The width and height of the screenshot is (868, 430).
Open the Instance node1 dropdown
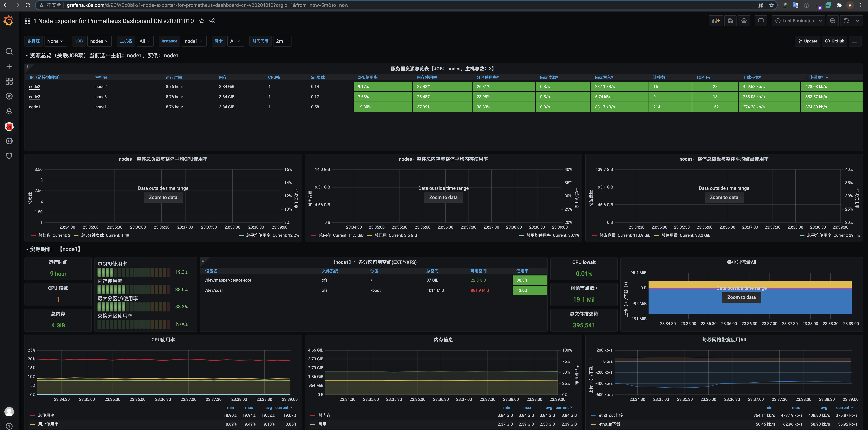pos(194,41)
